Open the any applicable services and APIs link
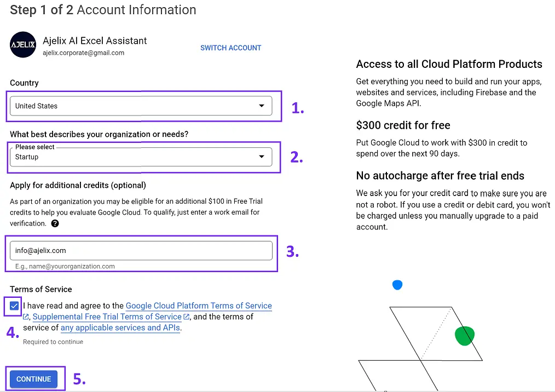The width and height of the screenshot is (555, 392). (120, 327)
